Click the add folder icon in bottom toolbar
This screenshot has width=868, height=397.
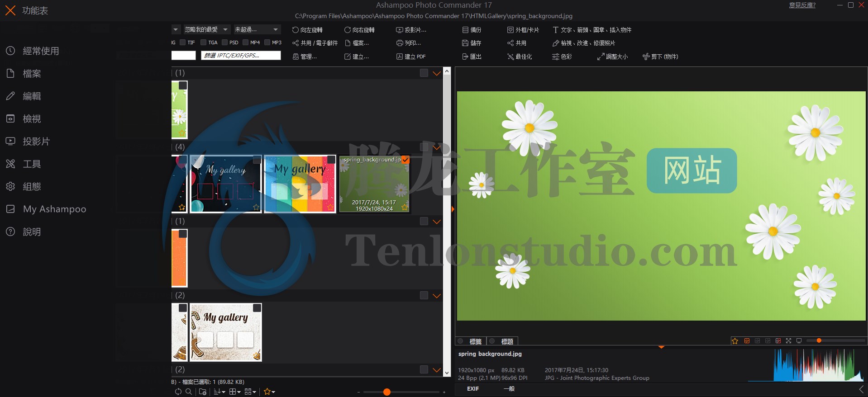point(203,392)
